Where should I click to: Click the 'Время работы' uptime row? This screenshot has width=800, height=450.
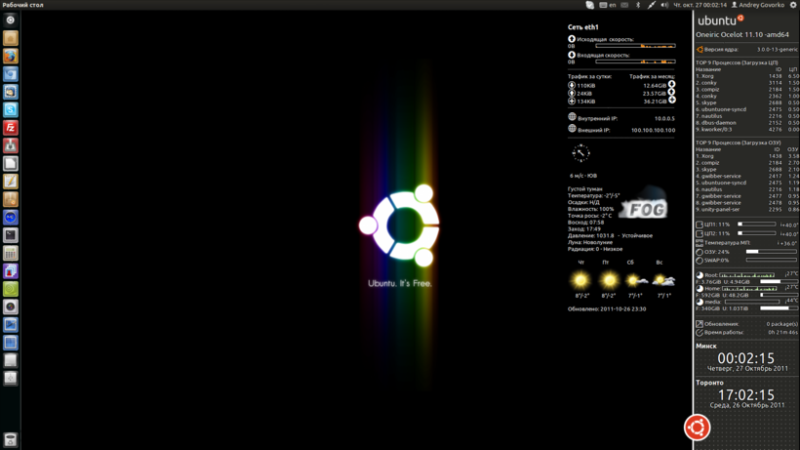[747, 332]
